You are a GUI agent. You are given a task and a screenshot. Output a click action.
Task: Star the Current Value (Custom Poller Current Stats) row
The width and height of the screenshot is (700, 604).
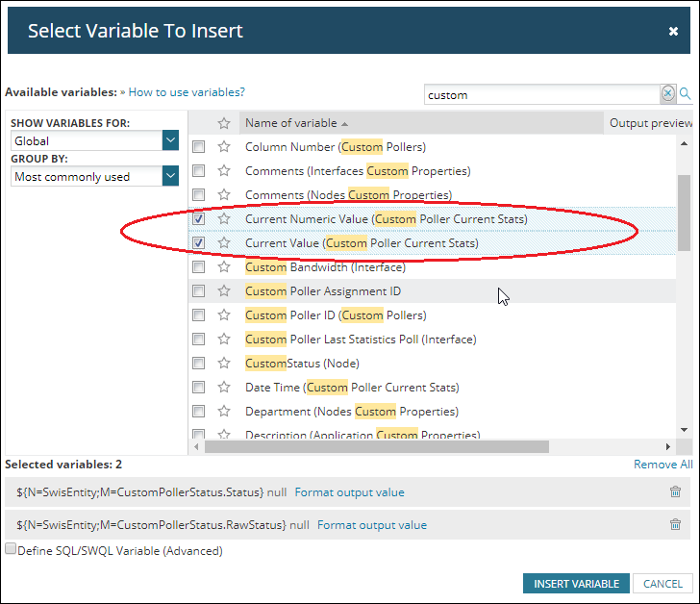(x=224, y=242)
